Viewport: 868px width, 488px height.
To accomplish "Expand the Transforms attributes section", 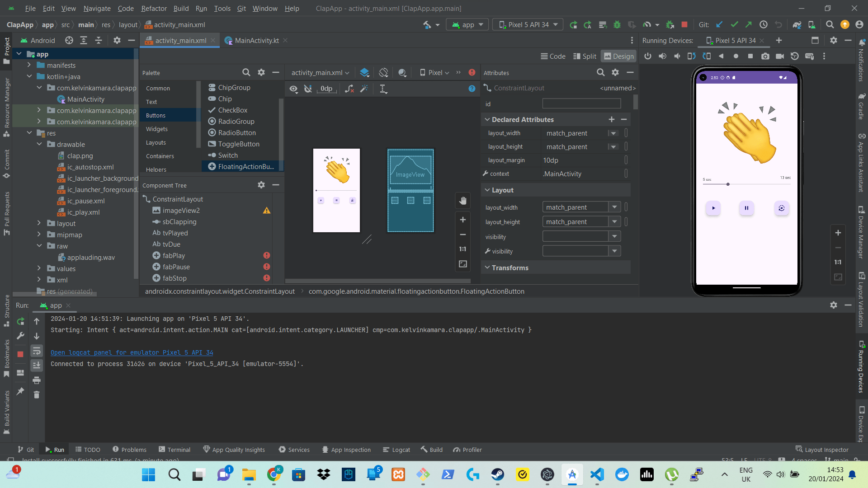I will tap(488, 267).
